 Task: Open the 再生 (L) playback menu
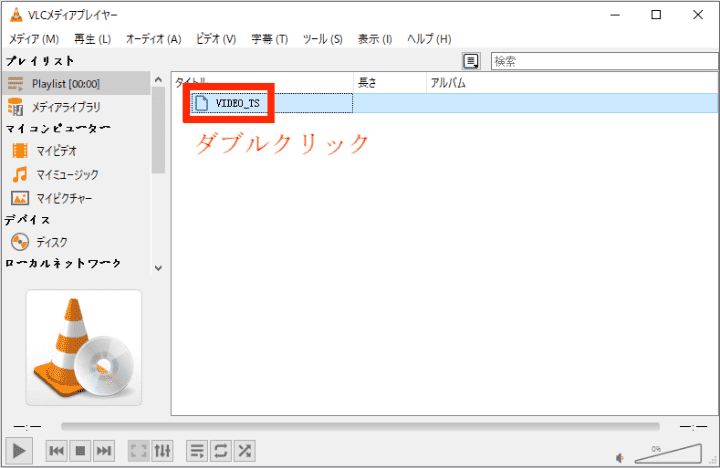coord(92,39)
